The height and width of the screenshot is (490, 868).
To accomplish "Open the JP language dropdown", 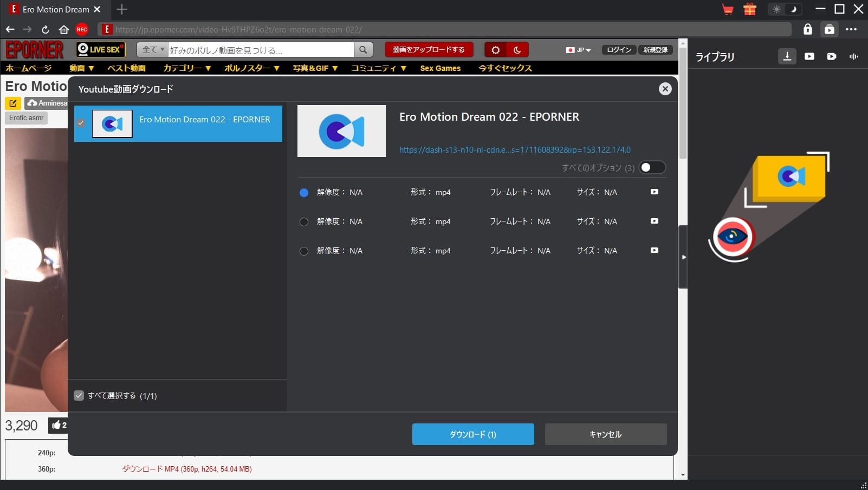I will [x=578, y=50].
